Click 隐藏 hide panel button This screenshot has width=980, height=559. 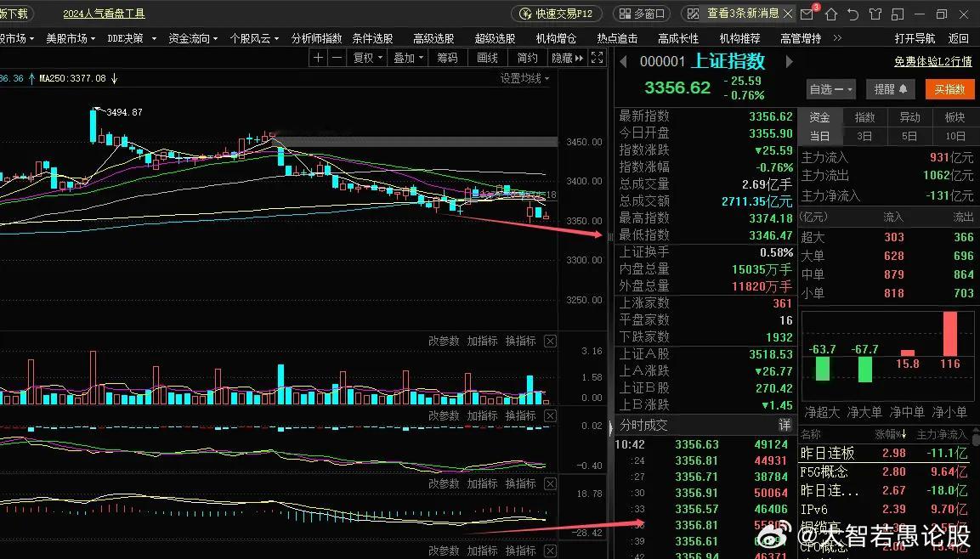click(567, 58)
